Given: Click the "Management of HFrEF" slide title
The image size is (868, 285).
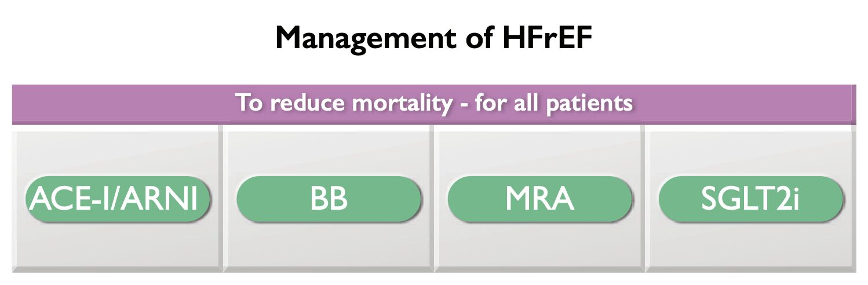Looking at the screenshot, I should click(433, 38).
